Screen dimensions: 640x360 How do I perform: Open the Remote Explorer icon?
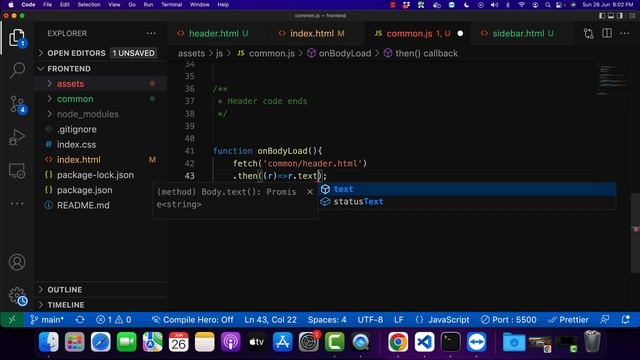[x=17, y=171]
